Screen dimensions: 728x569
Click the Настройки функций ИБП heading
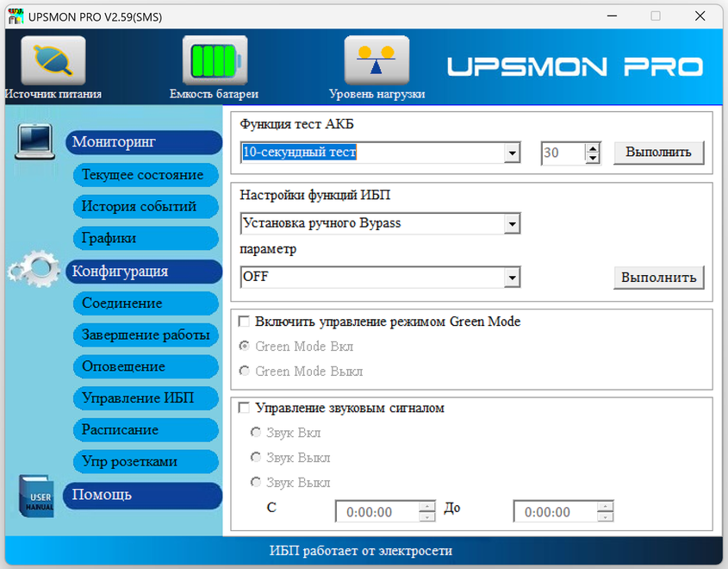coord(314,195)
